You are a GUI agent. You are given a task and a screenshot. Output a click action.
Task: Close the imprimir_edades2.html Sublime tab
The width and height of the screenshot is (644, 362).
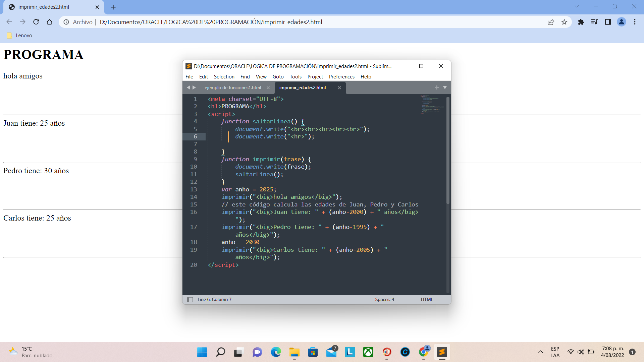[x=339, y=88]
